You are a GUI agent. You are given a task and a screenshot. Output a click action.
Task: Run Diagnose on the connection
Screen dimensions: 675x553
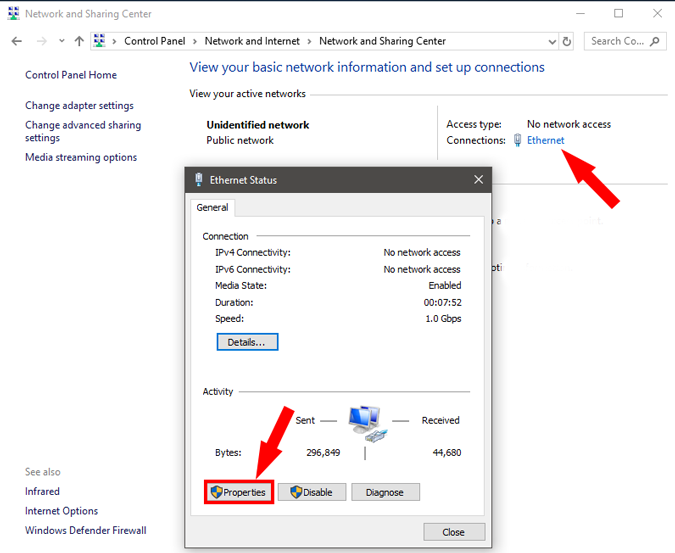384,492
